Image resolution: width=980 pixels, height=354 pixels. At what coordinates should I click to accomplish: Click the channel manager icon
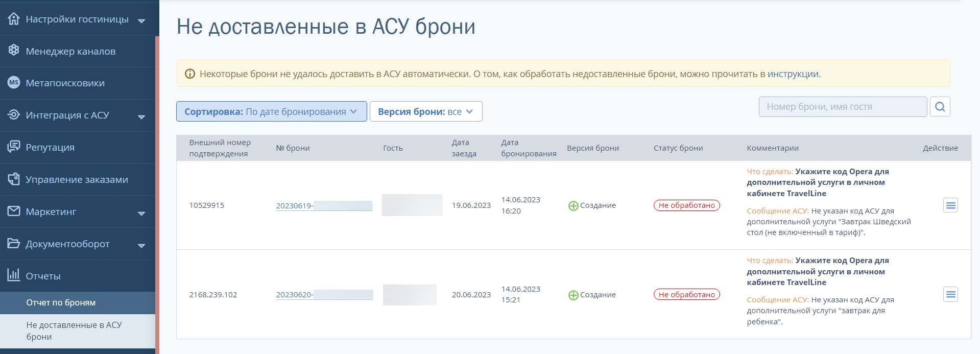(x=14, y=51)
